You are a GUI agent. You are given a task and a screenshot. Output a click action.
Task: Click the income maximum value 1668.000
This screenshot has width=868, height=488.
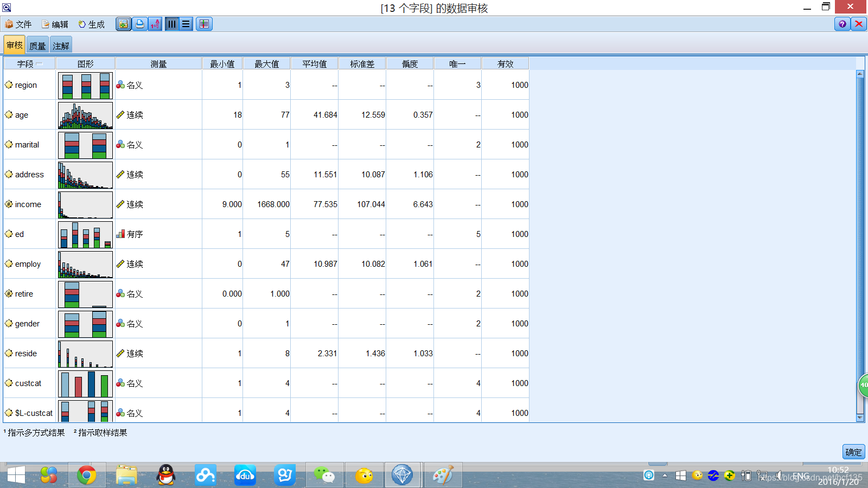[273, 204]
